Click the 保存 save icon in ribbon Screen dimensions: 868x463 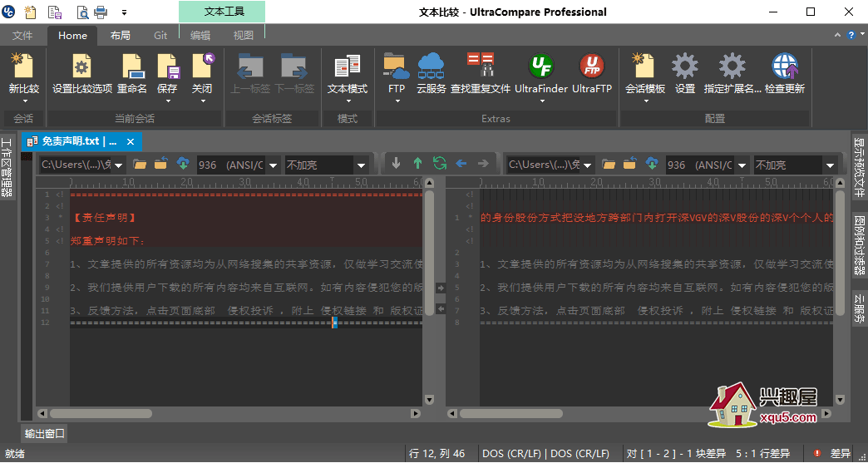point(168,66)
